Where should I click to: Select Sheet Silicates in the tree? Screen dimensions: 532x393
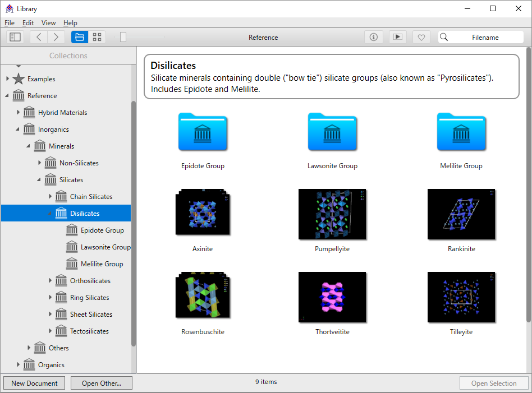(91, 315)
